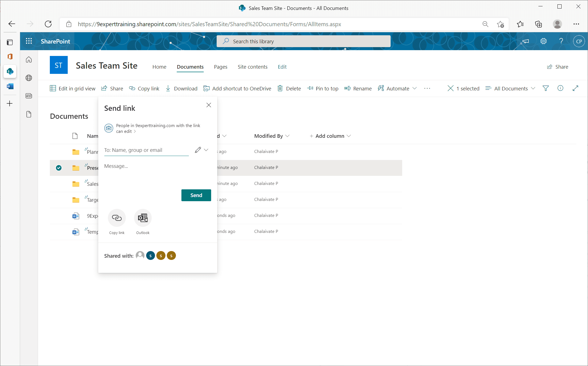
Task: Open SharePoint app launcher waffle icon
Action: pos(29,41)
